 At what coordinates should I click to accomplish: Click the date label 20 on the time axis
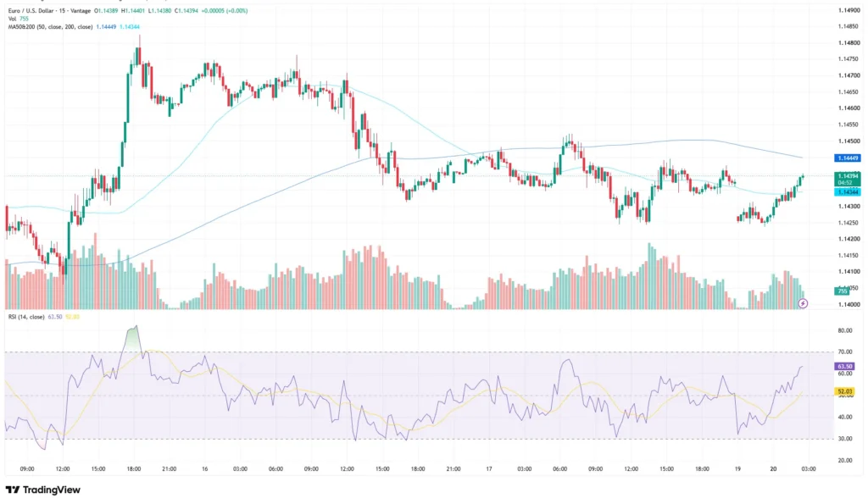(773, 468)
